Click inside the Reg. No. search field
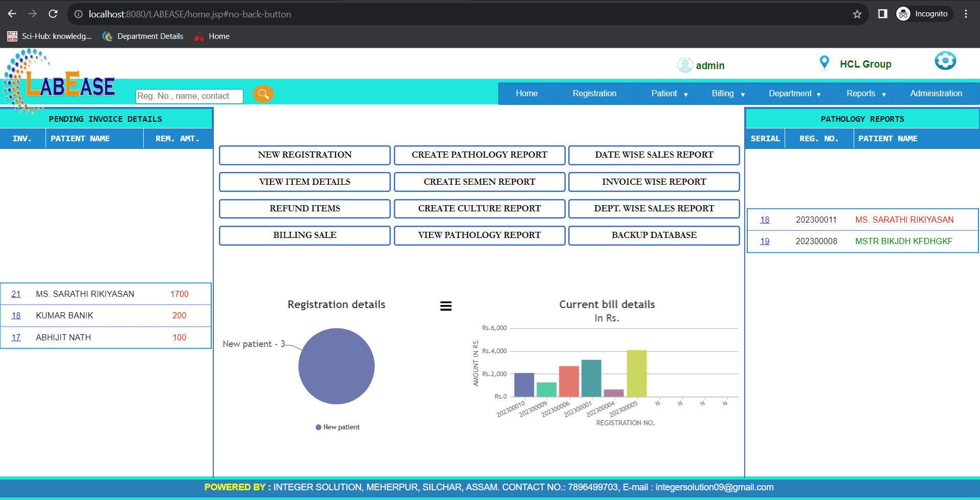Viewport: 980px width, 500px height. click(189, 96)
